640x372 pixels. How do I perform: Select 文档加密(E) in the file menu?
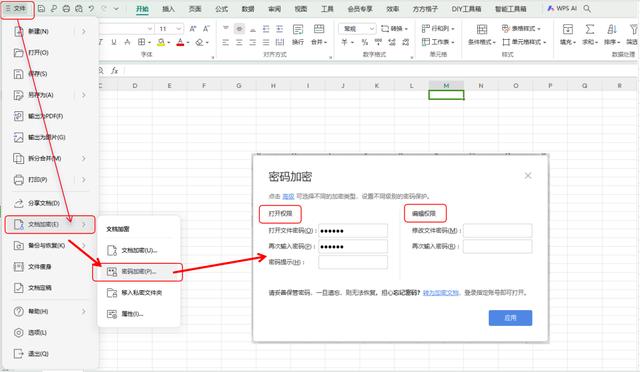coord(50,225)
